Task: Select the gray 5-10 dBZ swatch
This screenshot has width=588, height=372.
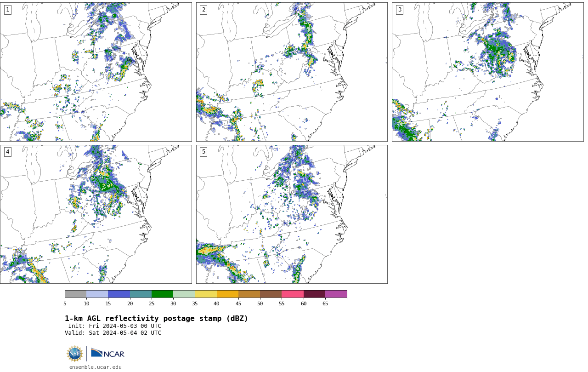Action: tap(75, 294)
